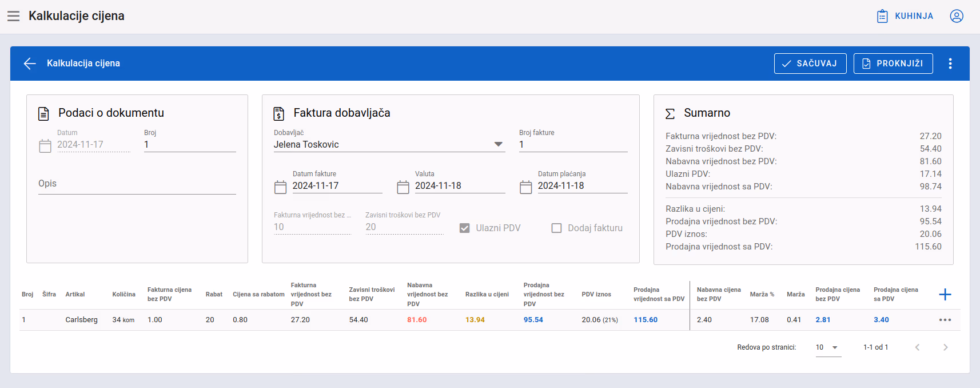Image resolution: width=980 pixels, height=388 pixels.
Task: Click the Marža % column header
Action: 762,294
